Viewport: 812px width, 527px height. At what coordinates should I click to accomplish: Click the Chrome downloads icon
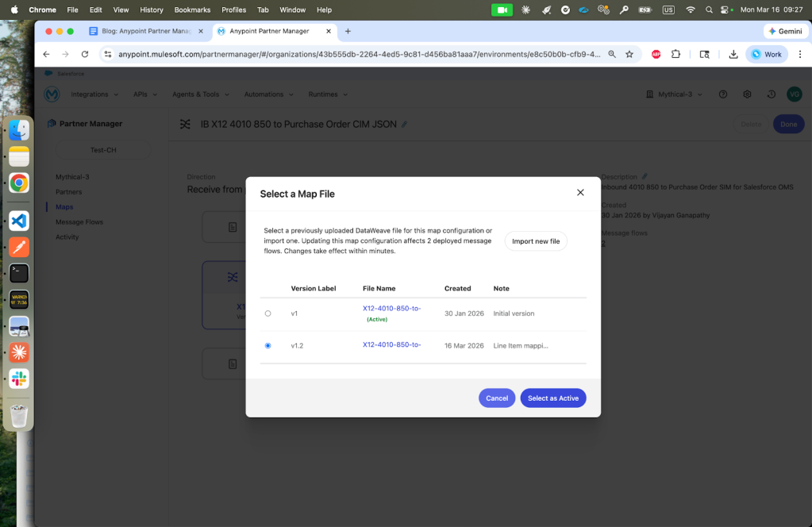pyautogui.click(x=733, y=54)
